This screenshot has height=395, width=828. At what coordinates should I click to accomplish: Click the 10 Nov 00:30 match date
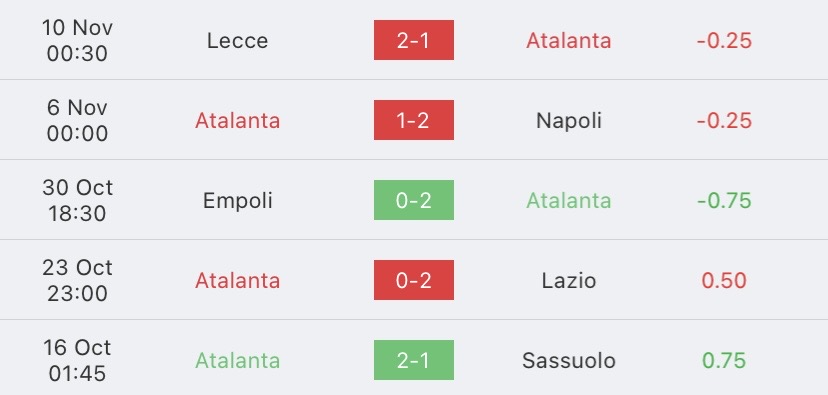coord(77,40)
